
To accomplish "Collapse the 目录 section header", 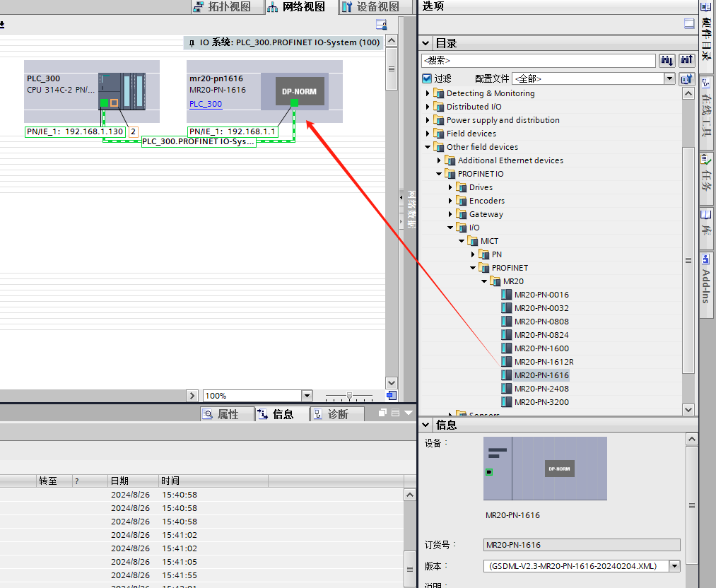I will pos(426,43).
